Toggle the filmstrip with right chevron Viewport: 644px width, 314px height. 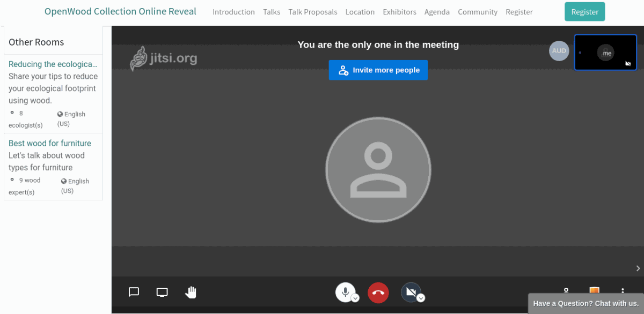point(638,268)
